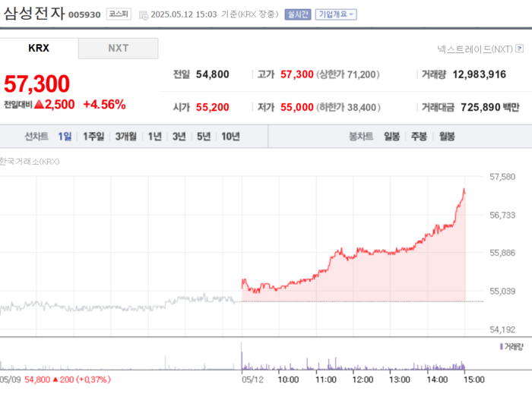The width and height of the screenshot is (532, 394).
Task: Click the 12:00 time axis label
Action: point(363,380)
